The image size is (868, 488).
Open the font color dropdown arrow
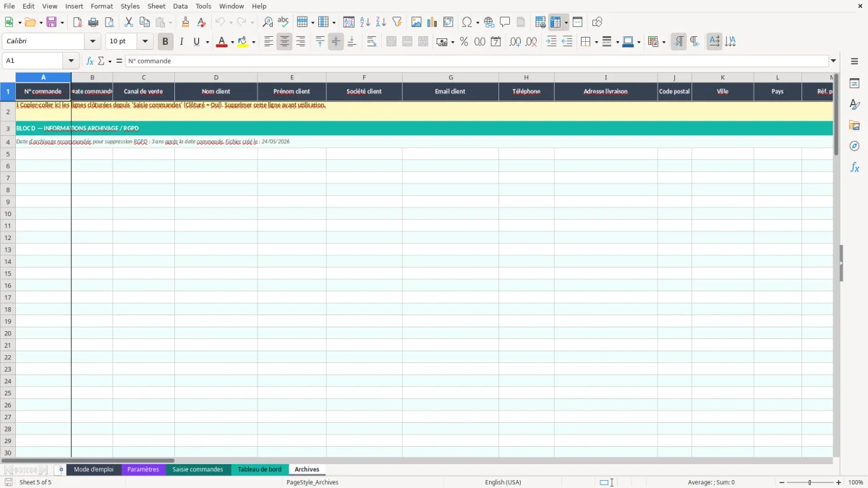[x=232, y=42]
